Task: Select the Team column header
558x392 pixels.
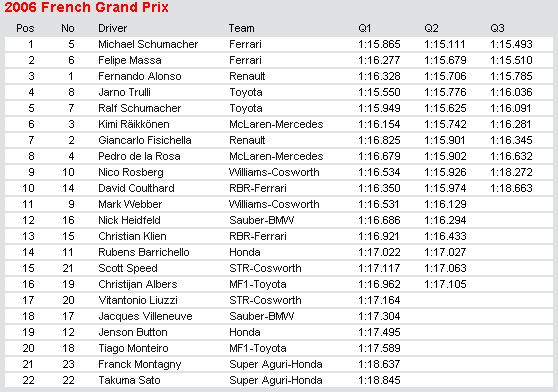Action: [241, 28]
